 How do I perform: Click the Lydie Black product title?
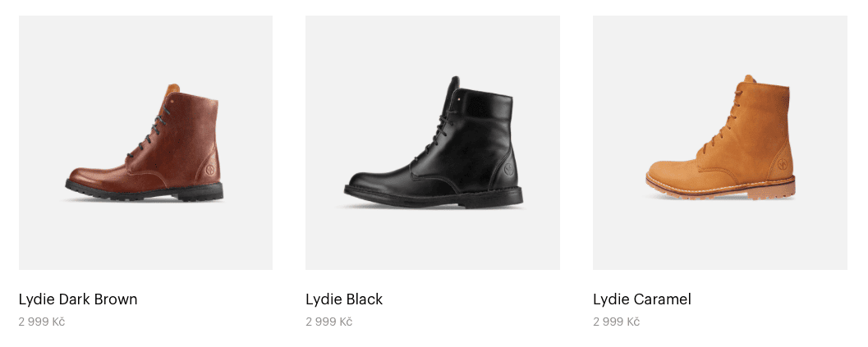point(344,299)
